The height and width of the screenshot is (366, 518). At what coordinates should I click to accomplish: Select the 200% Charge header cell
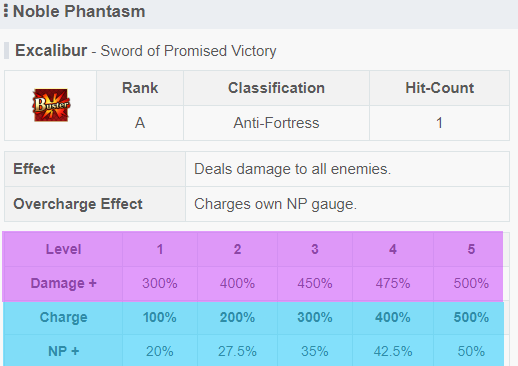click(x=237, y=317)
